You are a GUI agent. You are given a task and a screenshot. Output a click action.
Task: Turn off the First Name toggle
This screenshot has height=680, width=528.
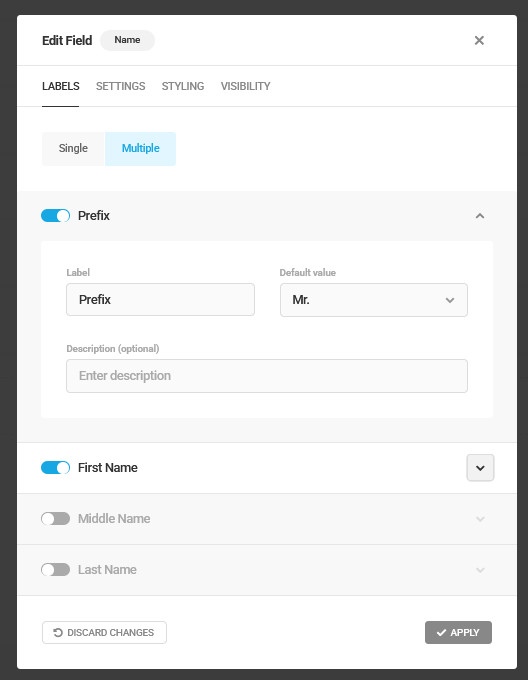point(55,468)
